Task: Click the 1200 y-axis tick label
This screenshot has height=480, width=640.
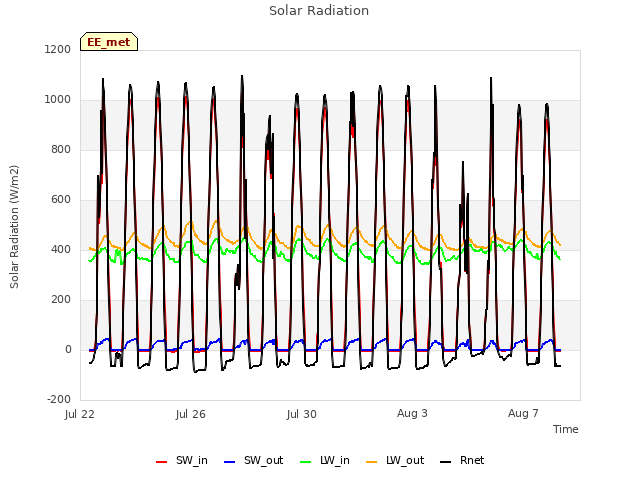Action: tap(58, 49)
